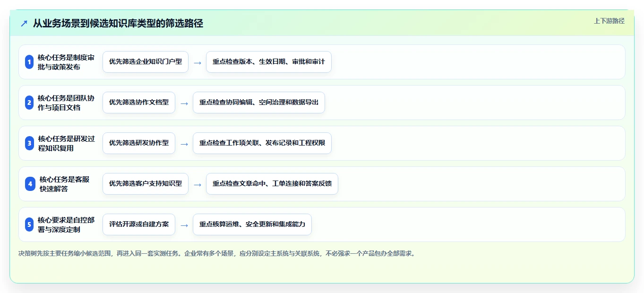
Task: Click the footnote starting with 决策树先按主要任务
Action: click(x=217, y=254)
